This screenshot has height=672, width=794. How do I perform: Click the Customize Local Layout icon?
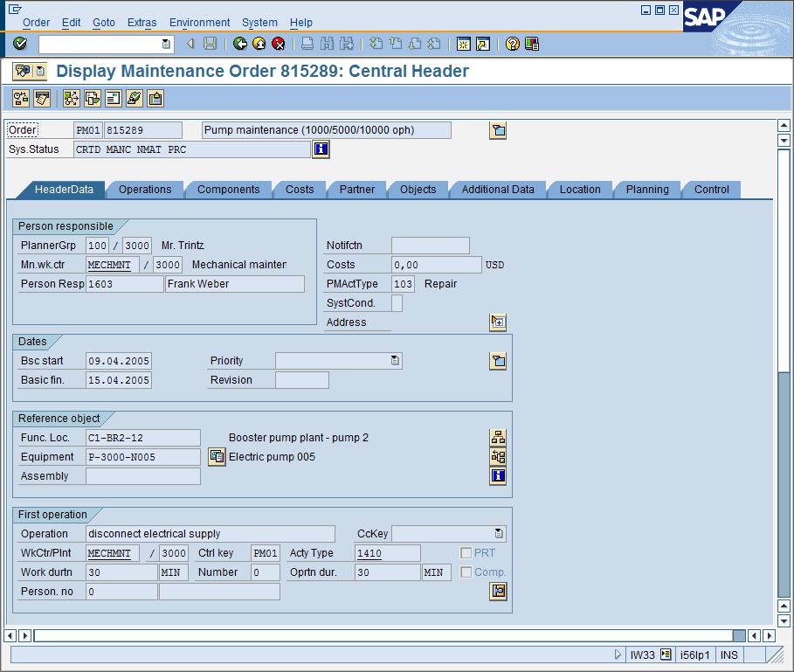(x=532, y=44)
